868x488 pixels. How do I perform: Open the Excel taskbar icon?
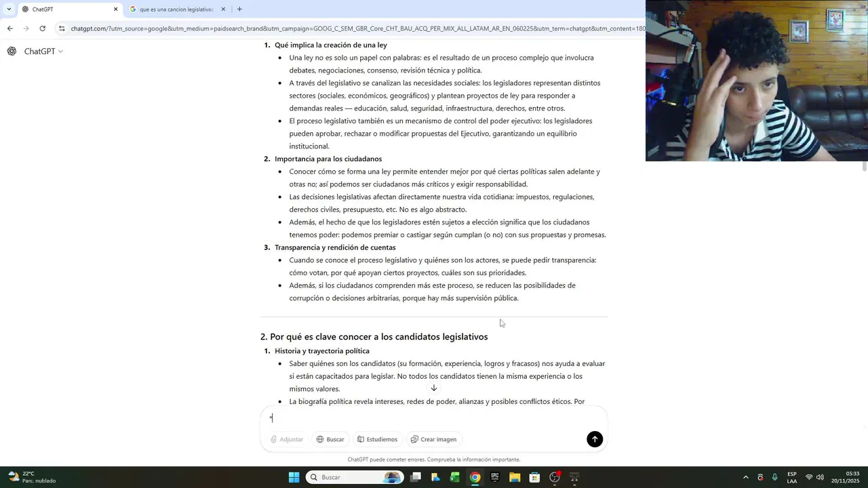[x=455, y=477]
